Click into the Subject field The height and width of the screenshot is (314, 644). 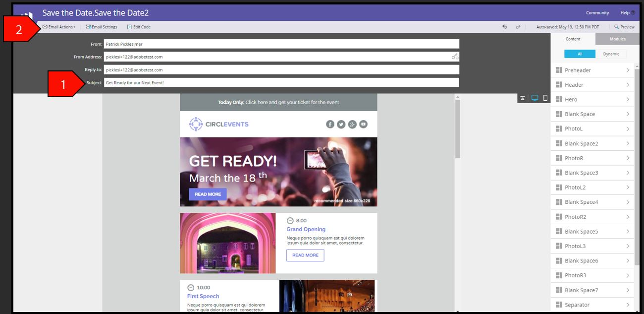point(281,82)
